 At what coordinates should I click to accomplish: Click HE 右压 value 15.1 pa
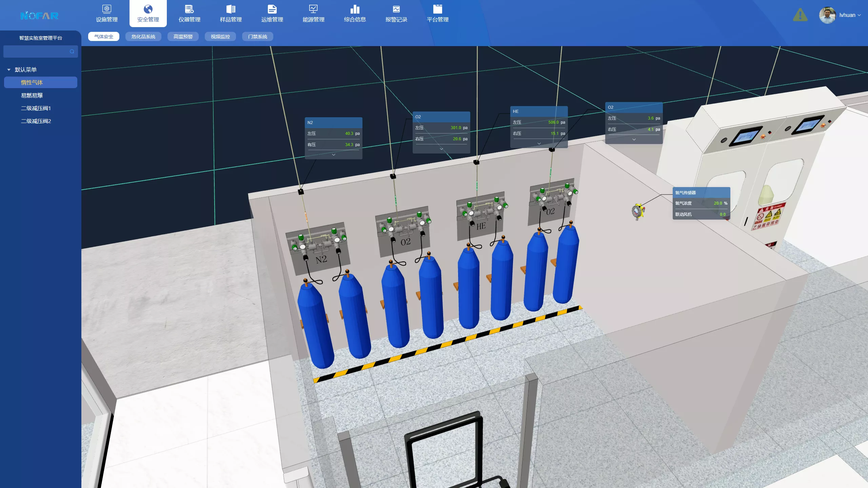[558, 134]
